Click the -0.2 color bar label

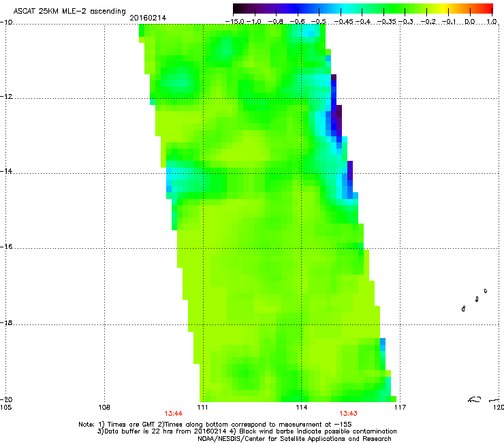[428, 22]
